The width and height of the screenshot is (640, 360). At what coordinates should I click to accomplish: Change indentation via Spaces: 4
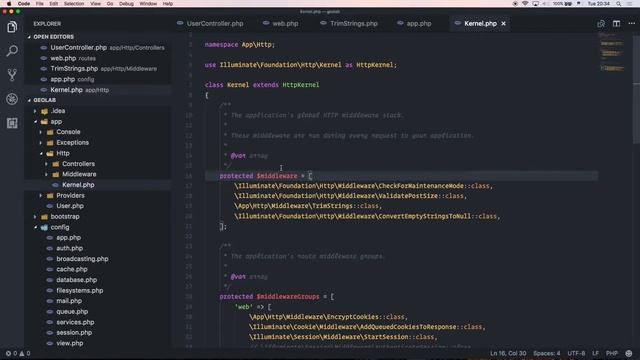click(547, 353)
